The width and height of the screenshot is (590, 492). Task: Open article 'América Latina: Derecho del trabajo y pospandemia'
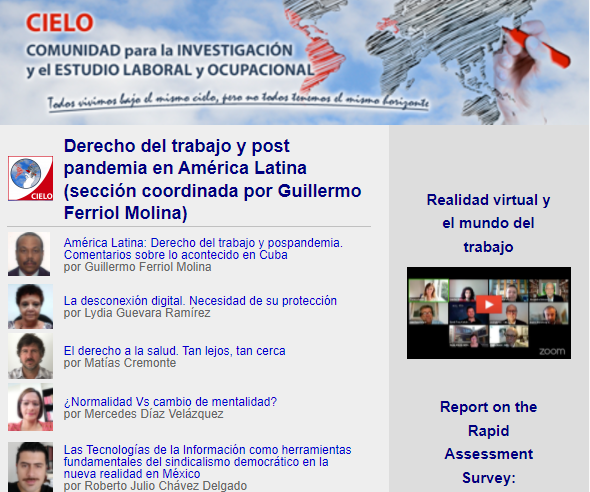203,249
